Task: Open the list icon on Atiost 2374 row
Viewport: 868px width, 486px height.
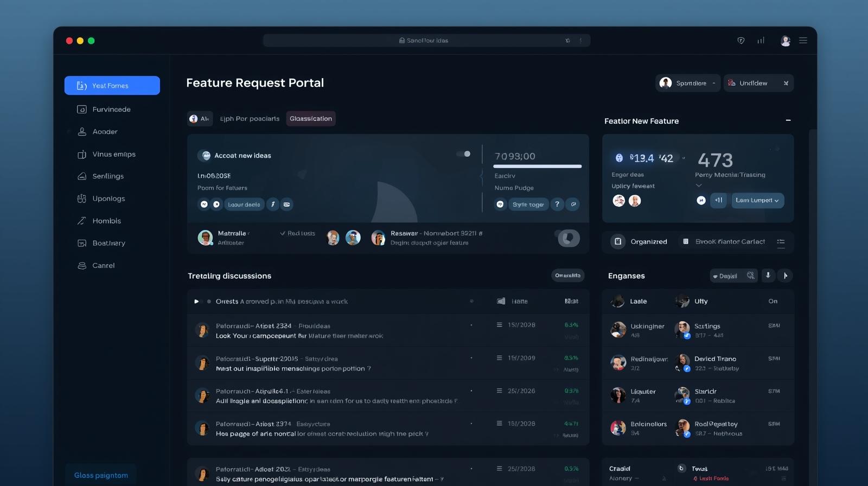Action: pyautogui.click(x=499, y=424)
